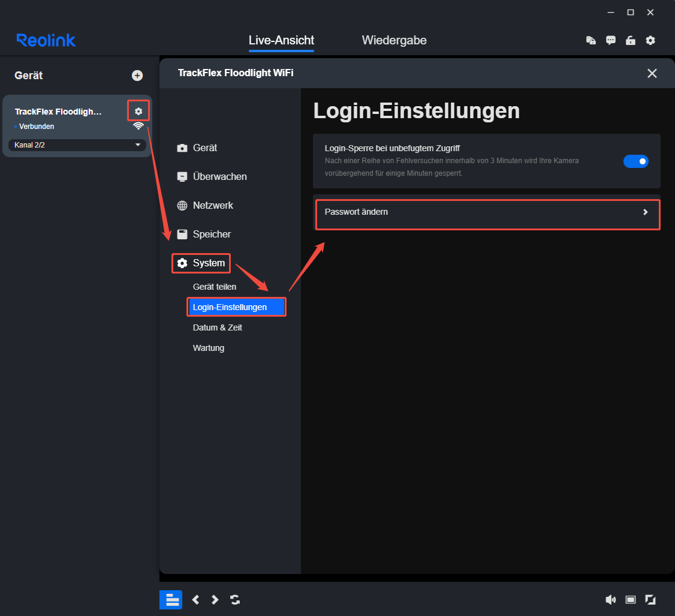
Task: Click the refresh/cycle views icon
Action: click(x=234, y=600)
